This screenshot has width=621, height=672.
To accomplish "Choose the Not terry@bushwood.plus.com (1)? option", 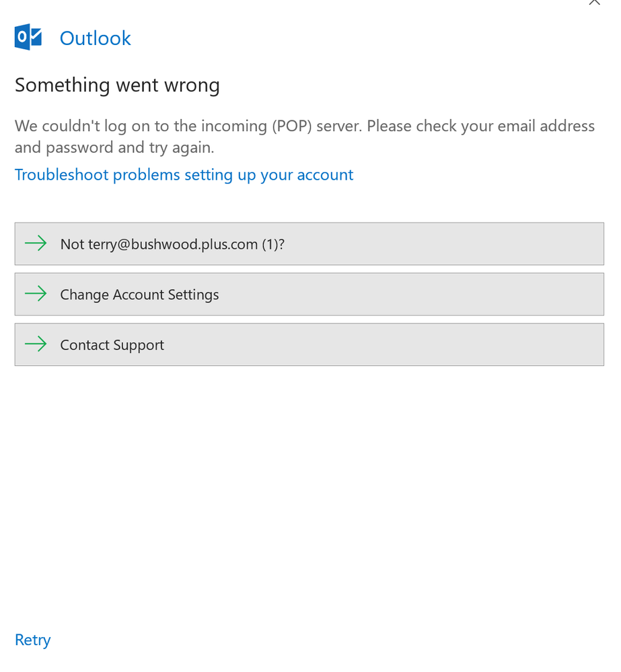I will 309,244.
